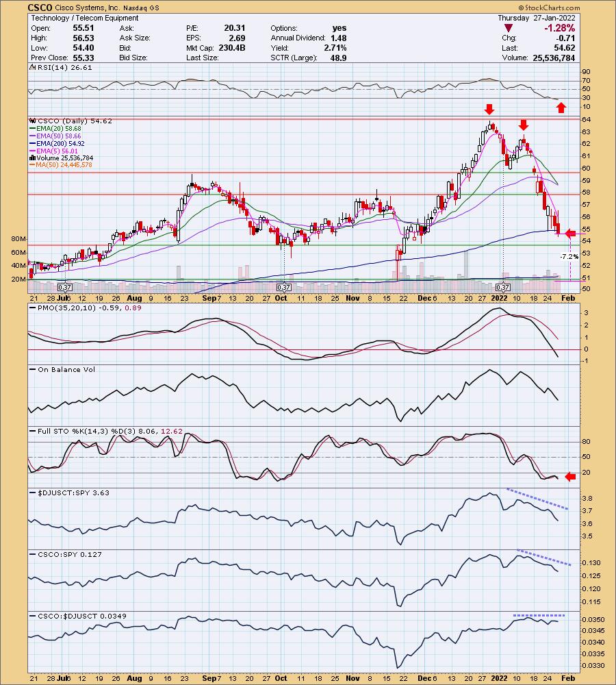Screen dimensions: 616x685
Task: Click the Mkt Cap value 230.4B
Action: click(232, 48)
